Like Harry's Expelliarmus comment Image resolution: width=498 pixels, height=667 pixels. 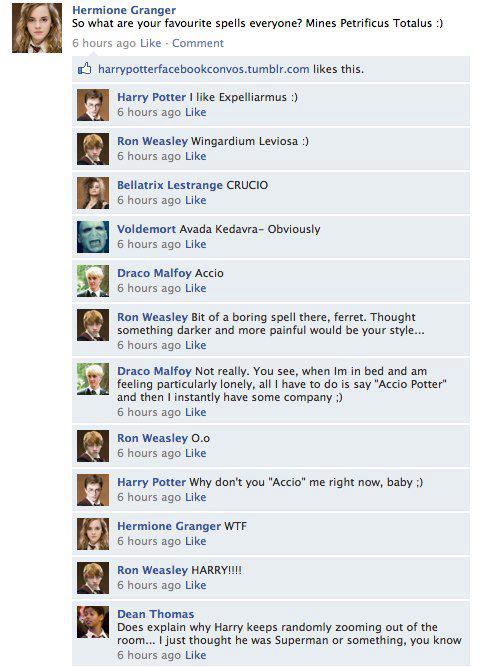[x=196, y=112]
